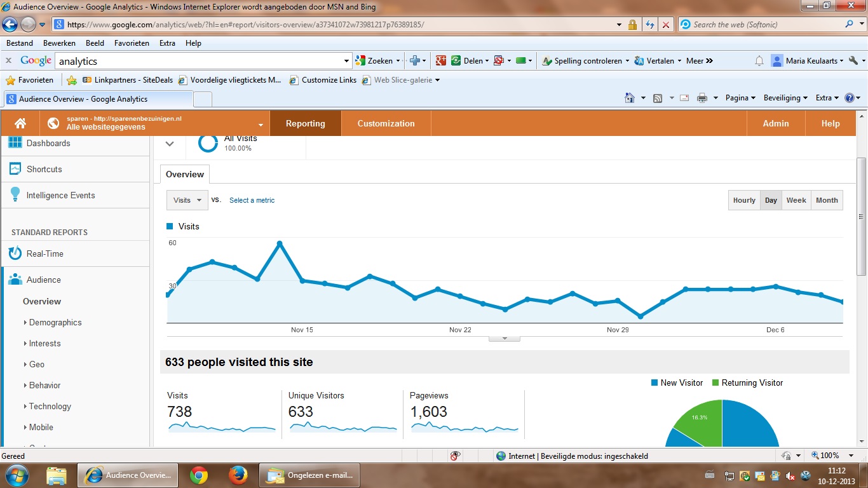Stop loading with the red X icon
868x488 pixels.
click(x=665, y=25)
